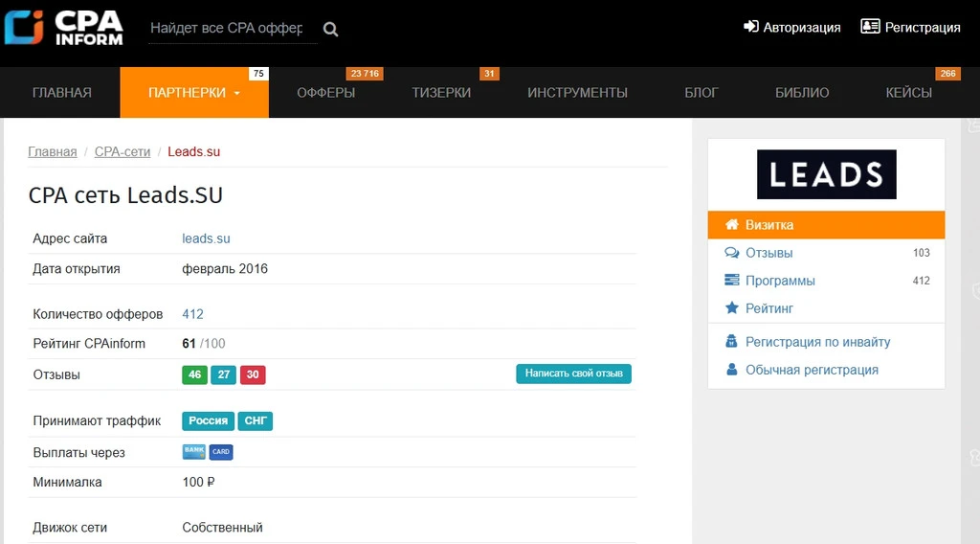Click the home icon beside Визитка
The width and height of the screenshot is (980, 544).
click(x=731, y=224)
